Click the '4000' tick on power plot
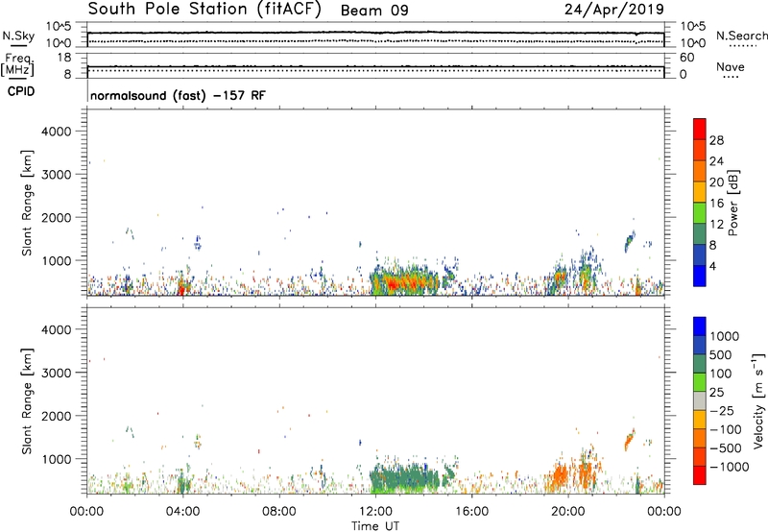This screenshot has height=532, width=768. point(57,132)
